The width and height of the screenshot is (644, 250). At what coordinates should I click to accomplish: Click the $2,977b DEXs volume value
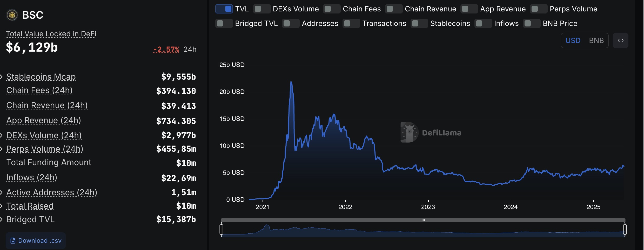[x=178, y=135]
